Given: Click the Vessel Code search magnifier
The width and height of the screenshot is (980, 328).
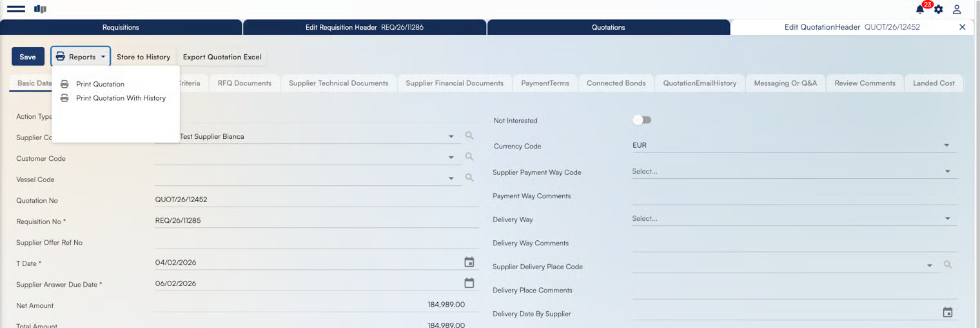Looking at the screenshot, I should point(469,178).
